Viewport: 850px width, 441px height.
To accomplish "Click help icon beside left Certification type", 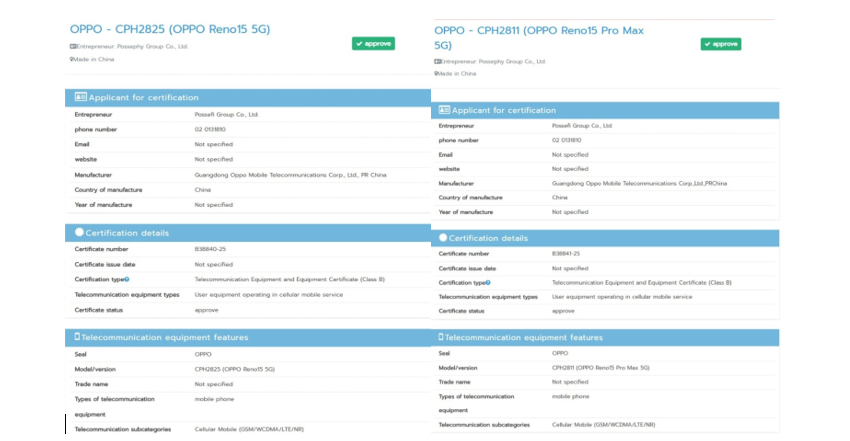I will click(126, 280).
